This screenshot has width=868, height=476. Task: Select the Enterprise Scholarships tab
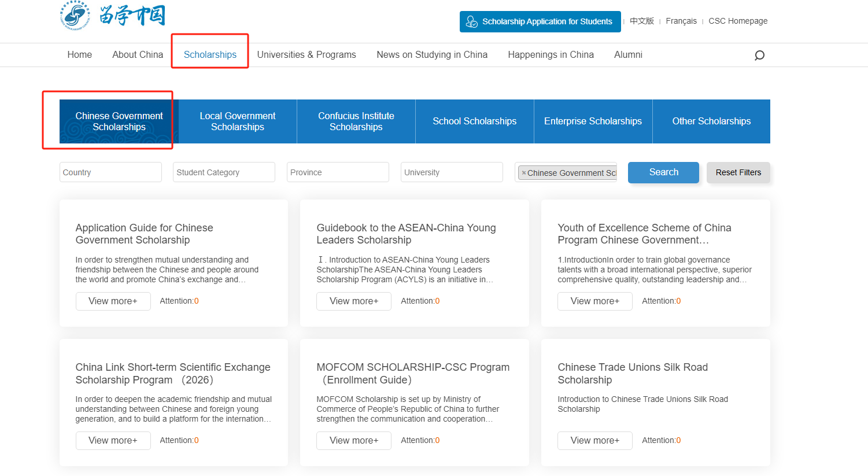coord(593,121)
